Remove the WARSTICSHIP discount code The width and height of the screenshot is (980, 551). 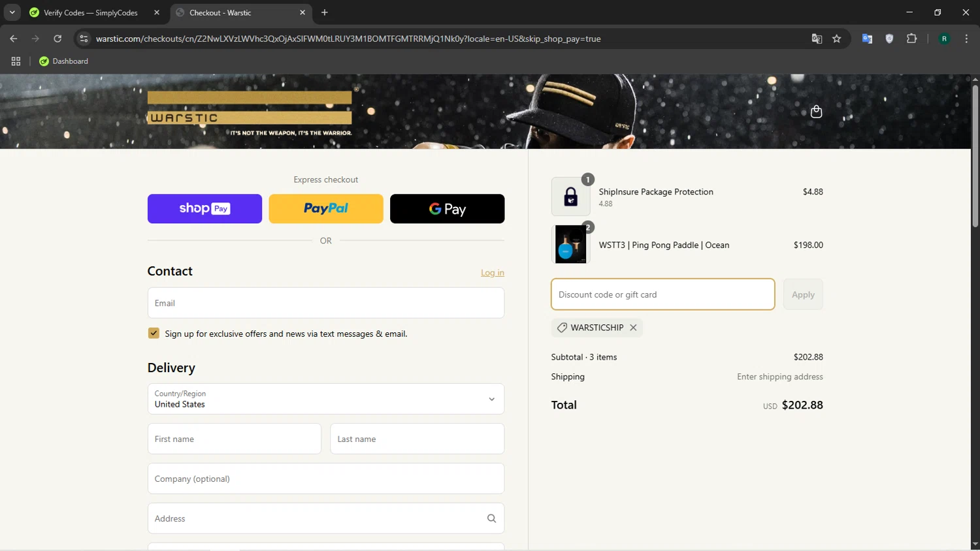[633, 328]
